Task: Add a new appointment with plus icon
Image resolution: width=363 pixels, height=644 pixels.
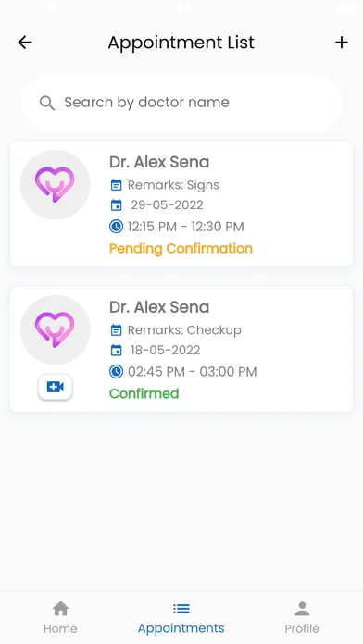Action: [341, 43]
